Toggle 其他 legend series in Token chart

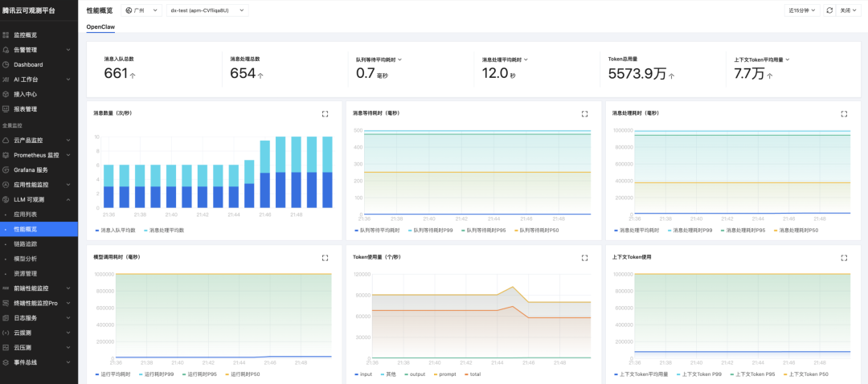387,374
